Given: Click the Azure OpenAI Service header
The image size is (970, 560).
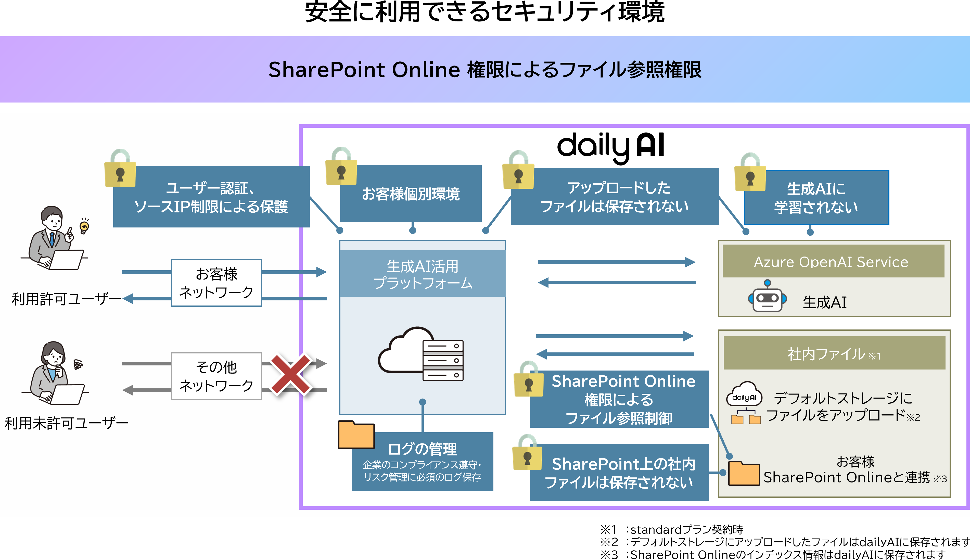Looking at the screenshot, I should 833,261.
